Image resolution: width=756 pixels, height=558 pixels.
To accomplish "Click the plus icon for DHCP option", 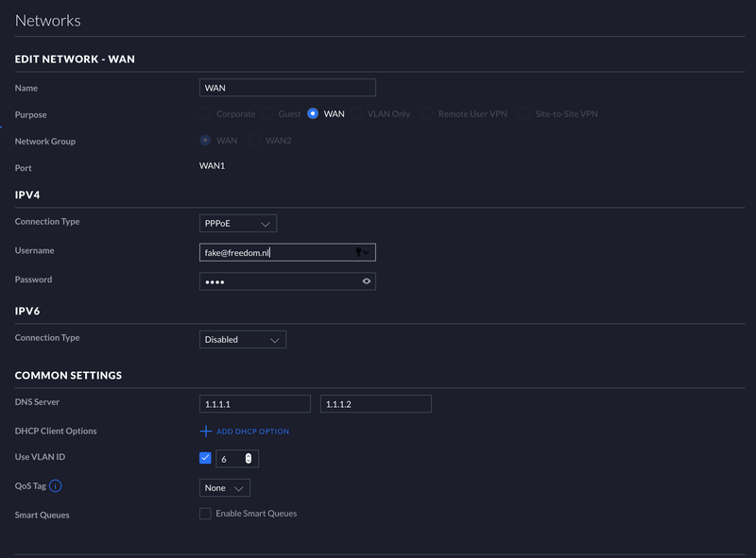I will pyautogui.click(x=206, y=431).
